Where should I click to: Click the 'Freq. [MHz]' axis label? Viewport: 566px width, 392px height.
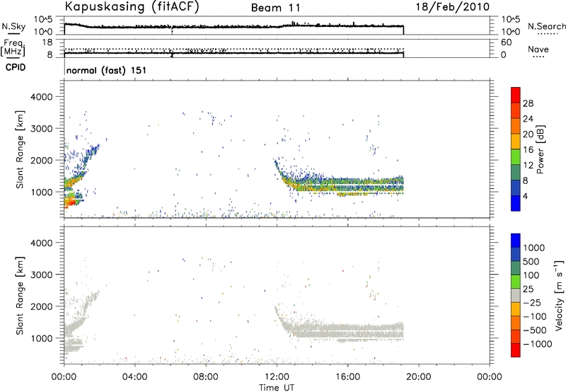tap(13, 47)
